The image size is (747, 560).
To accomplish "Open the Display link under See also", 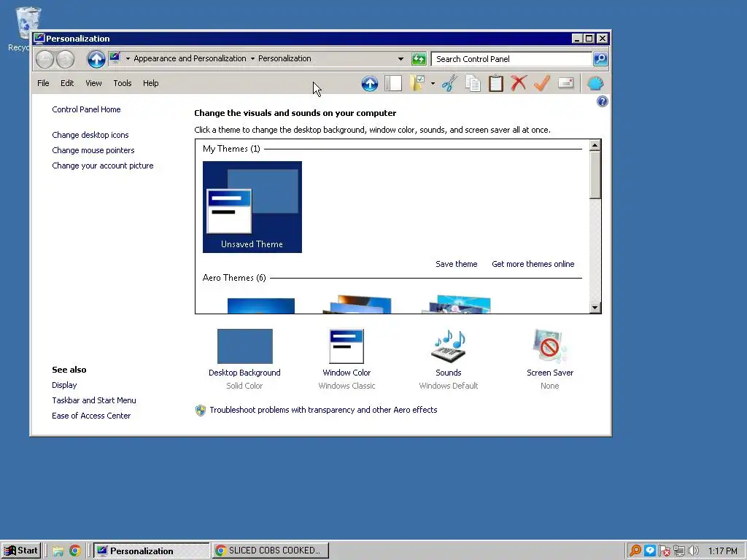I will [64, 385].
